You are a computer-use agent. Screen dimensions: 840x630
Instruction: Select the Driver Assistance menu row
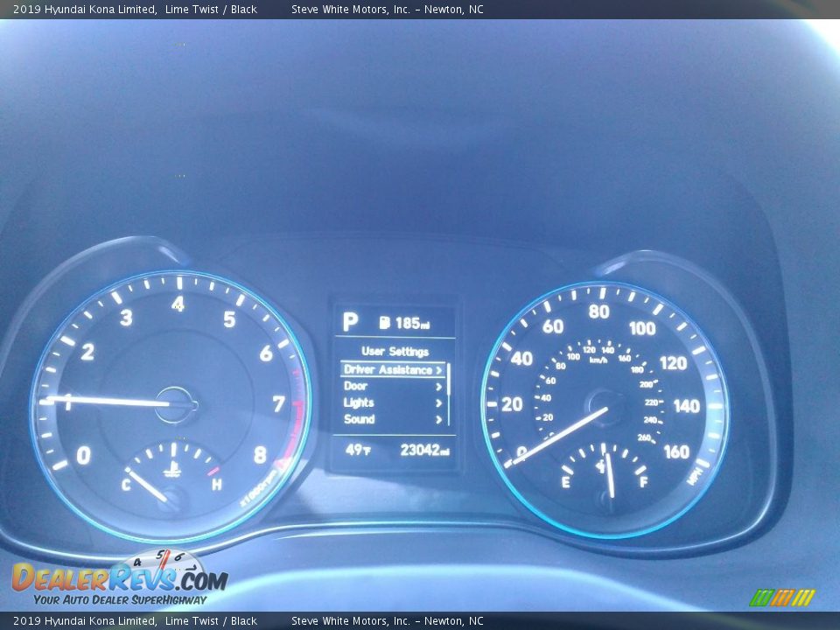click(x=393, y=369)
